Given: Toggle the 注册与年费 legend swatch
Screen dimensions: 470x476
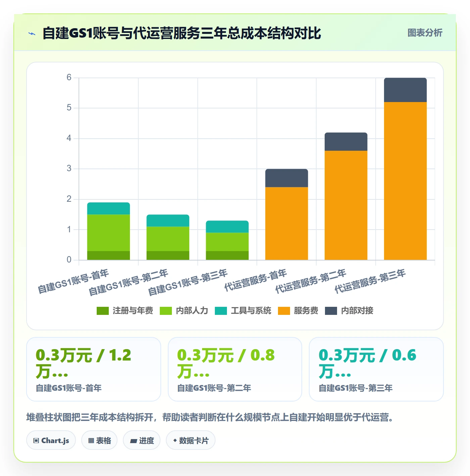Looking at the screenshot, I should point(103,311).
